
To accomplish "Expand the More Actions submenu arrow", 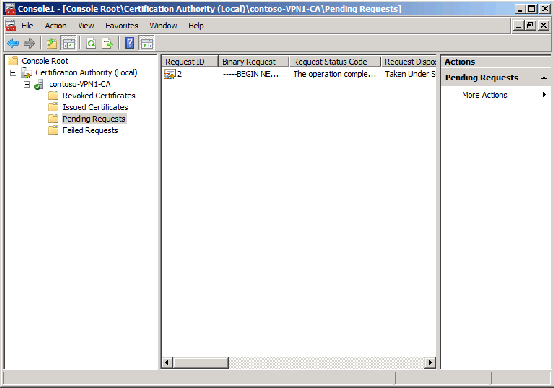I will pyautogui.click(x=544, y=94).
